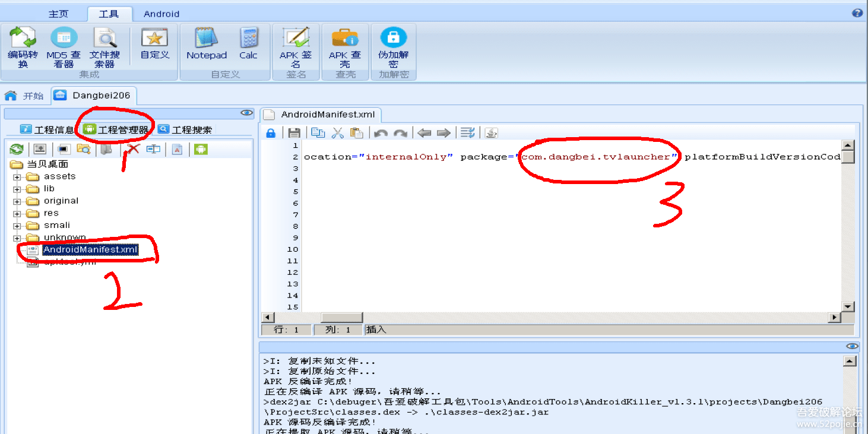The width and height of the screenshot is (868, 434).
Task: Open the 工程搜索 panel tab
Action: [185, 129]
